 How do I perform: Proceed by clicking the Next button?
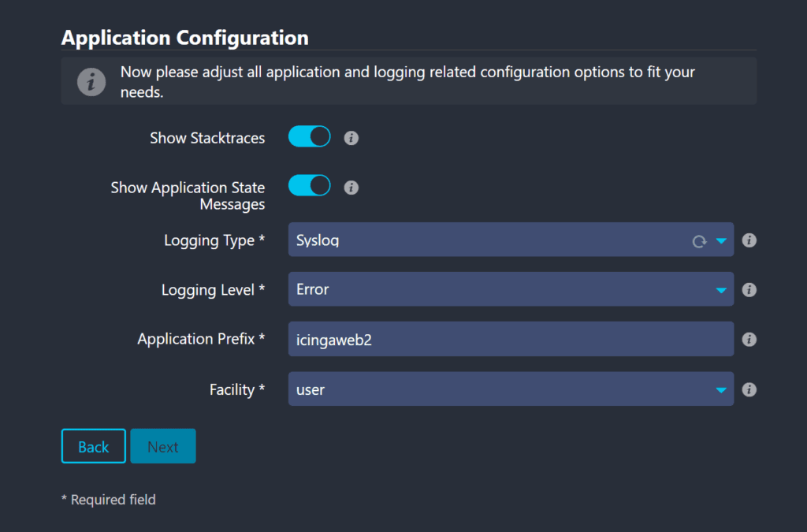point(163,447)
